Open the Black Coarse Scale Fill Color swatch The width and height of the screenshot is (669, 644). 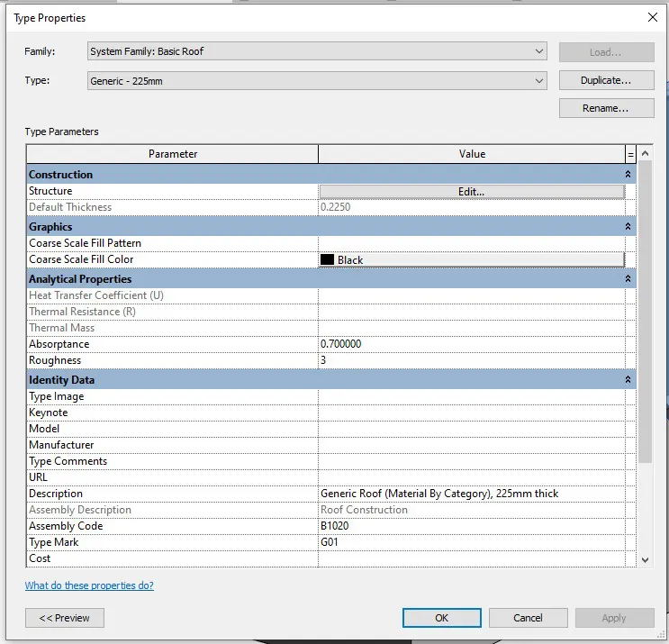(x=472, y=260)
